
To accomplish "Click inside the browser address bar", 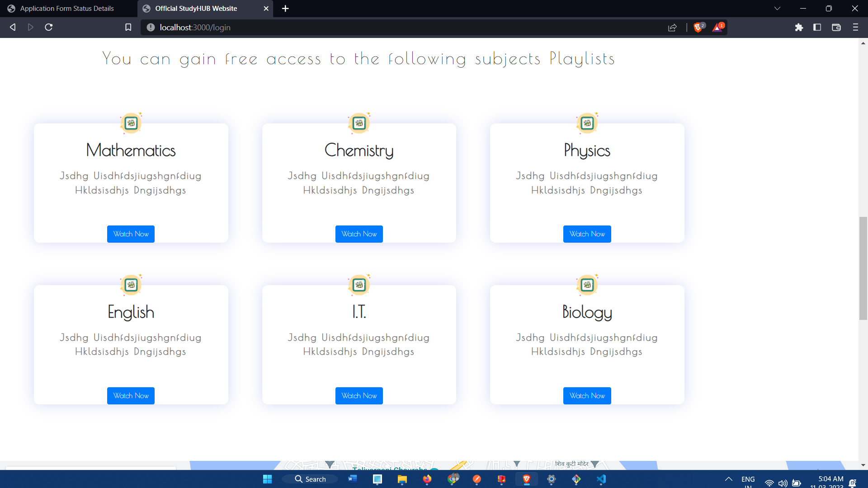I will click(316, 27).
